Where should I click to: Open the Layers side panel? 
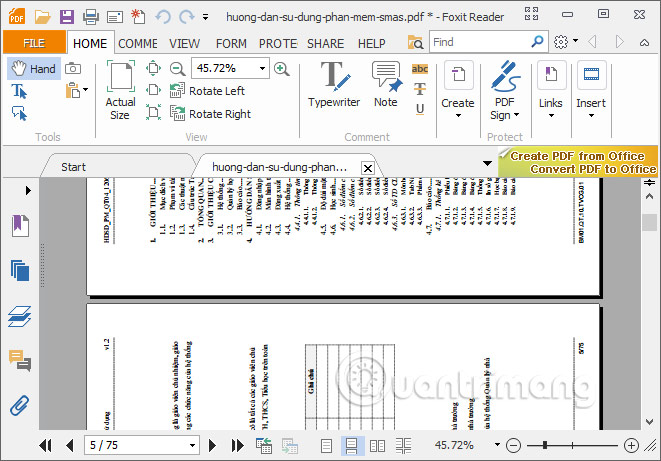[20, 316]
